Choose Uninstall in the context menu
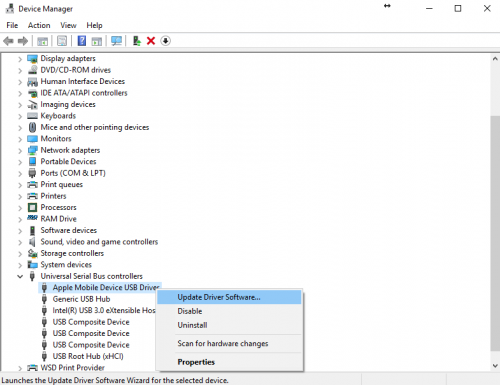This screenshot has width=500, height=385. point(229,325)
